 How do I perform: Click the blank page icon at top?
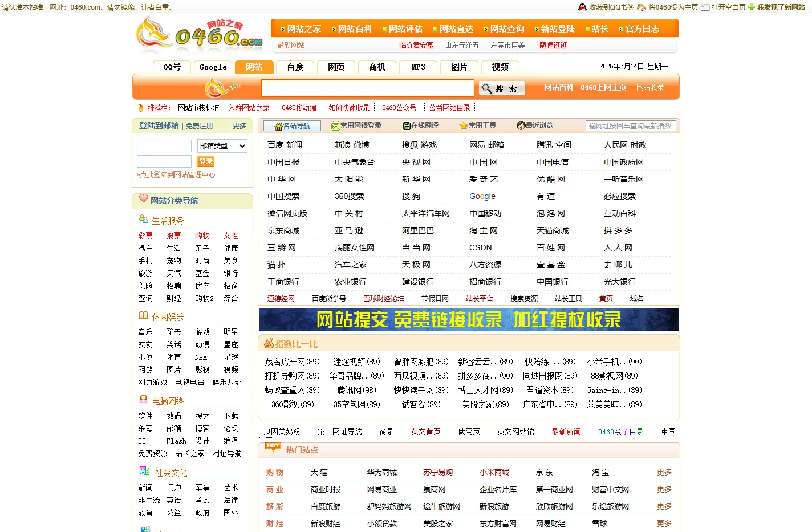pos(705,7)
